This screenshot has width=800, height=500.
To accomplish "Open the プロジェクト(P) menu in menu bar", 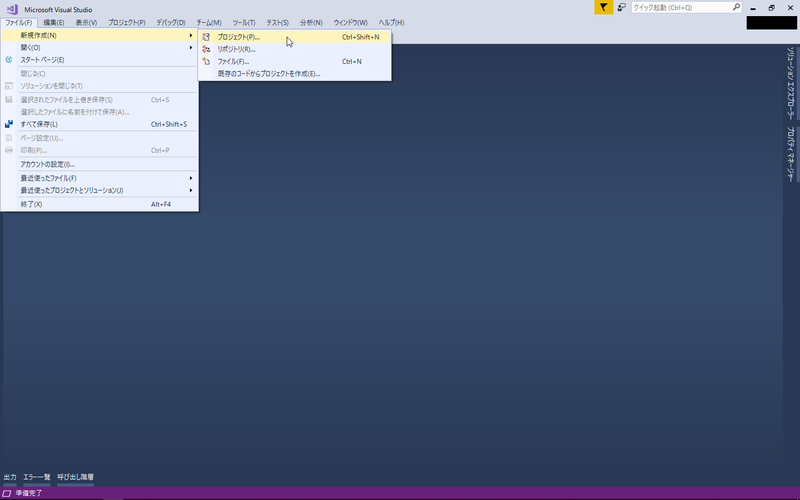I will coord(127,22).
